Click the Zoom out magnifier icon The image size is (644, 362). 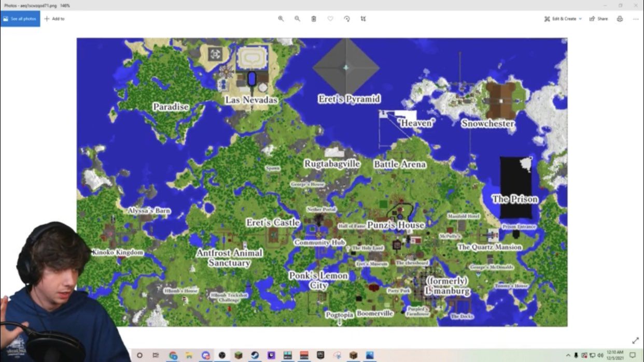[x=297, y=19]
